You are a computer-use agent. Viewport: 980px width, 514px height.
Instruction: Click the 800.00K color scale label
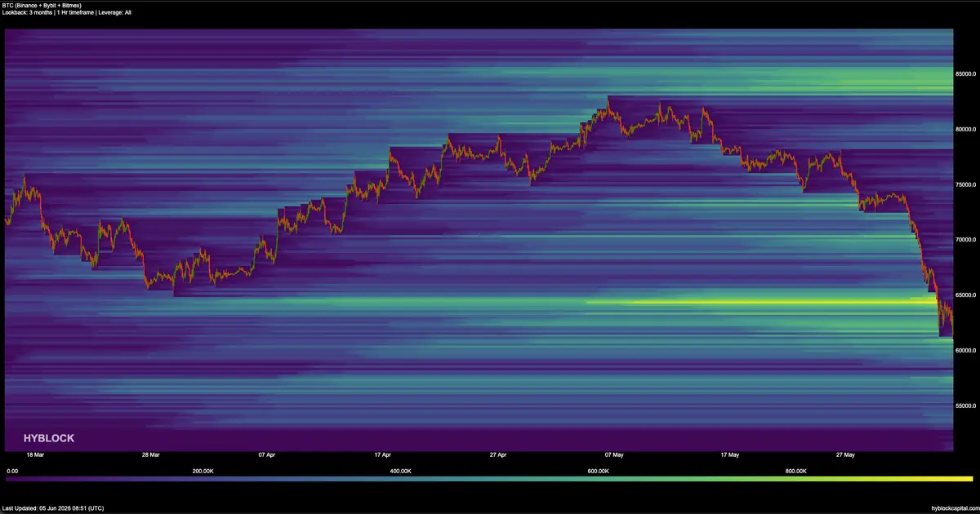pyautogui.click(x=796, y=472)
